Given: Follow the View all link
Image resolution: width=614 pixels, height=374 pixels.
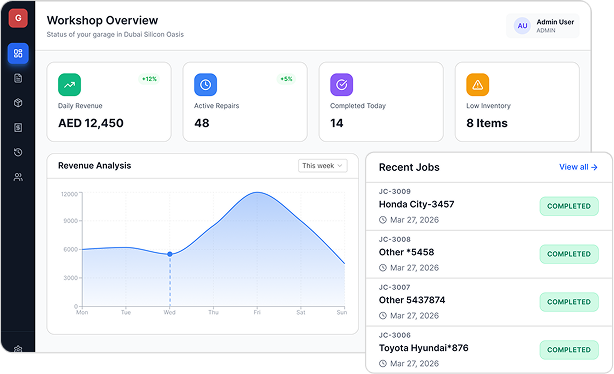Looking at the screenshot, I should click(578, 167).
